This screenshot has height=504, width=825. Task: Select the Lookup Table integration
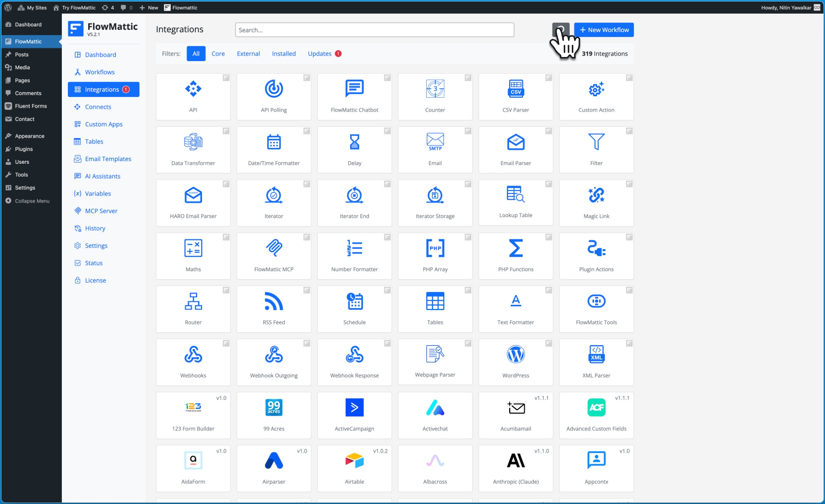(516, 202)
